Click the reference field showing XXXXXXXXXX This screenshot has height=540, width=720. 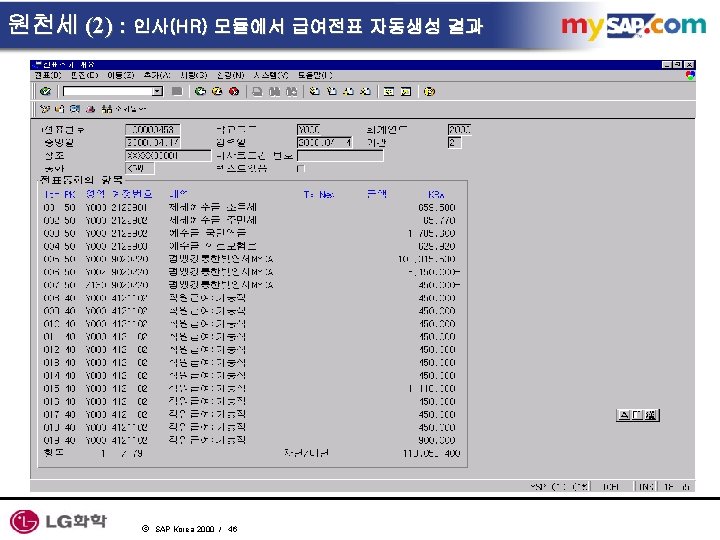click(168, 156)
